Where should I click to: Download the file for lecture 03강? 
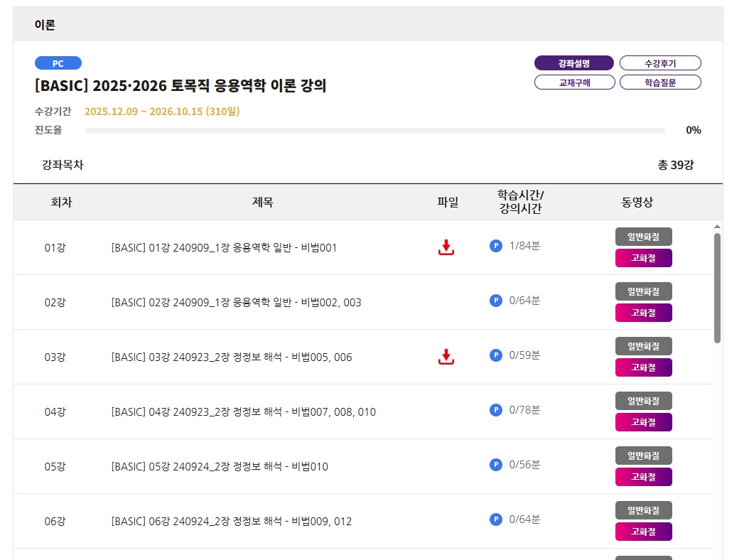446,357
